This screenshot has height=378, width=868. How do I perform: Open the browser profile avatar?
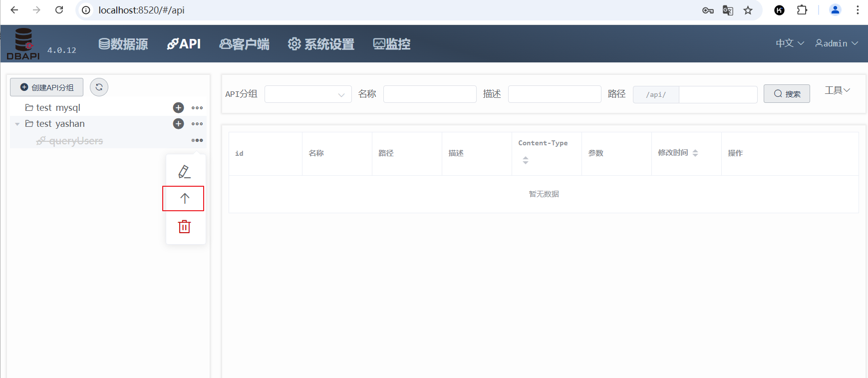click(x=835, y=10)
